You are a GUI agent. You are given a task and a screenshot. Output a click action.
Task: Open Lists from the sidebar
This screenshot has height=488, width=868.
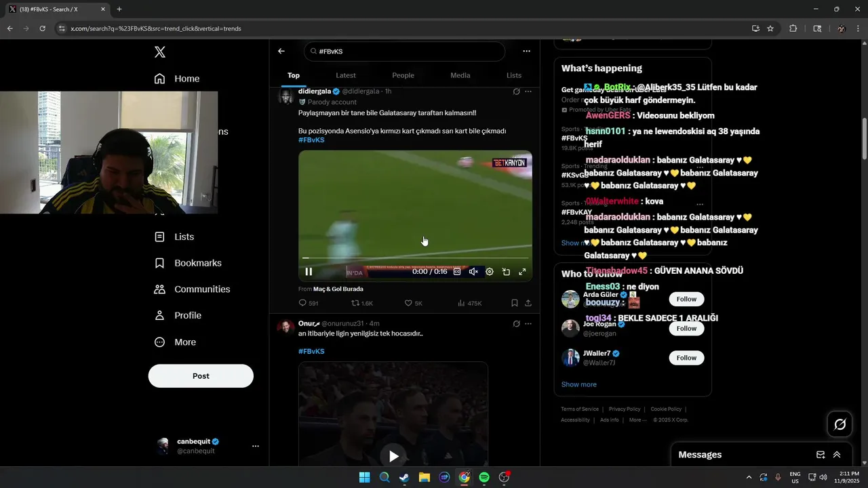[x=174, y=237]
